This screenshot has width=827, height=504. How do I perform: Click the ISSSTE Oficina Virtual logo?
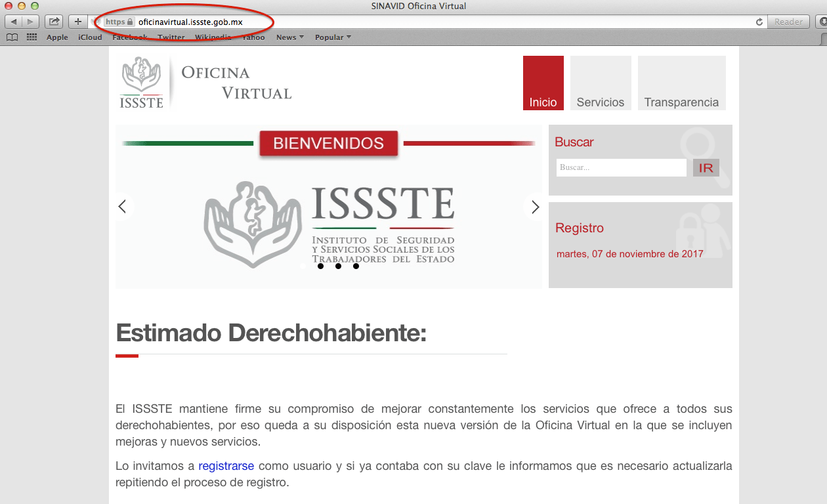(x=205, y=82)
